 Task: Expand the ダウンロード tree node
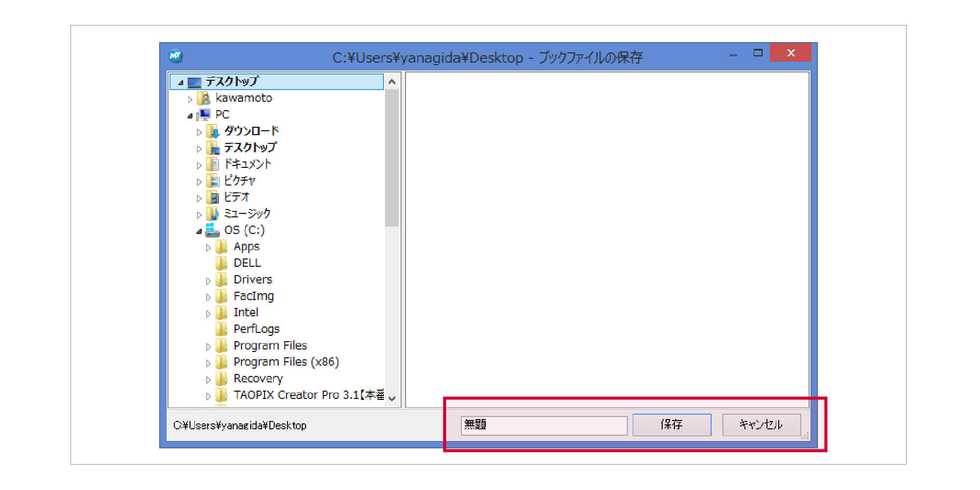(x=199, y=132)
